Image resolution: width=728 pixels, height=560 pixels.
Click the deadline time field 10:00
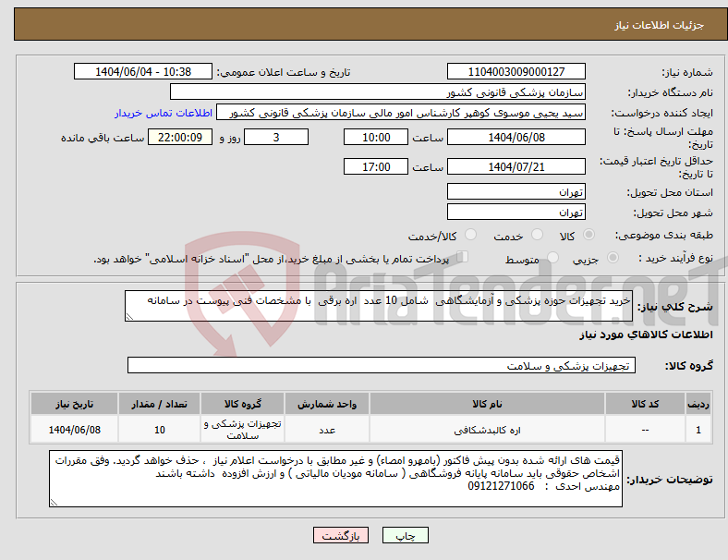point(376,137)
